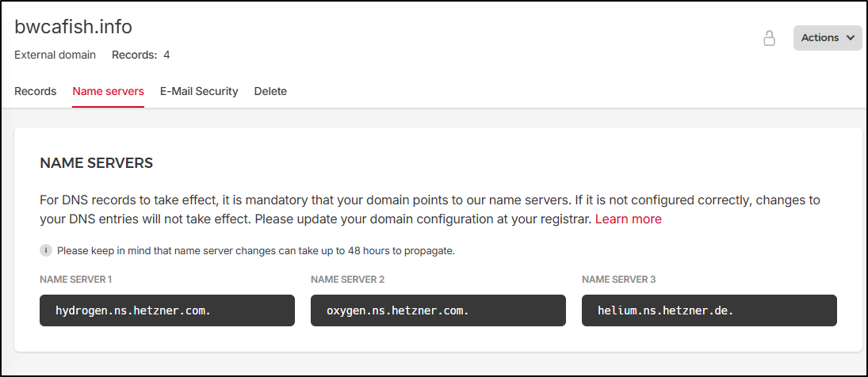Click the bwcafish.info domain title
This screenshot has height=377, width=868.
click(x=73, y=27)
